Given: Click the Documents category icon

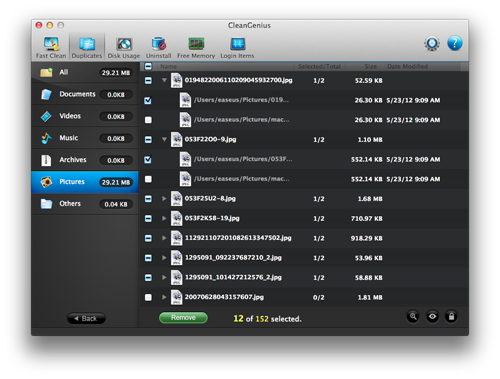Looking at the screenshot, I should tap(46, 94).
